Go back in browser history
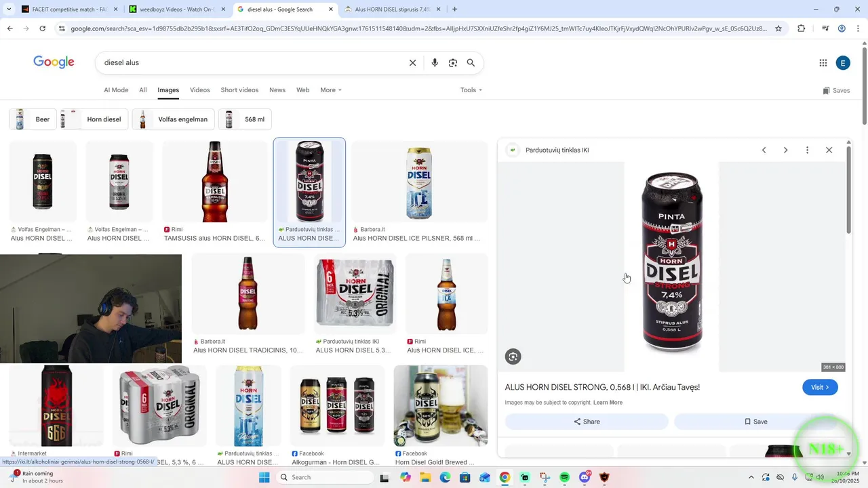This screenshot has width=868, height=488. [9, 28]
